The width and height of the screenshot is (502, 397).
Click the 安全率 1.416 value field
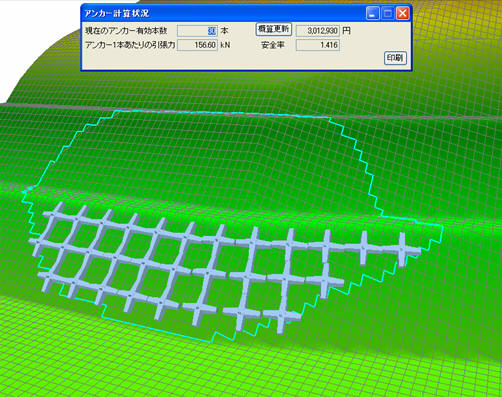click(318, 45)
